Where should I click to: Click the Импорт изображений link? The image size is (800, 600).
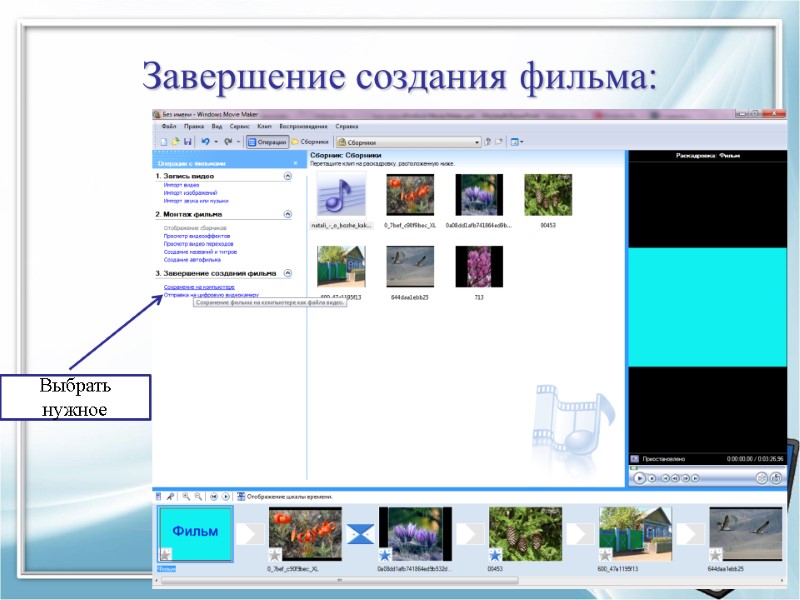(x=190, y=193)
